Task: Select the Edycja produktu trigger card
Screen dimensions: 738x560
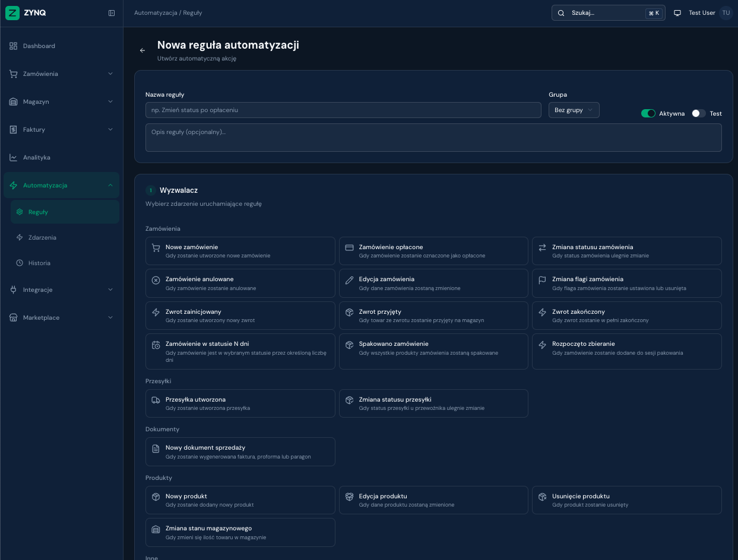Action: [x=433, y=500]
